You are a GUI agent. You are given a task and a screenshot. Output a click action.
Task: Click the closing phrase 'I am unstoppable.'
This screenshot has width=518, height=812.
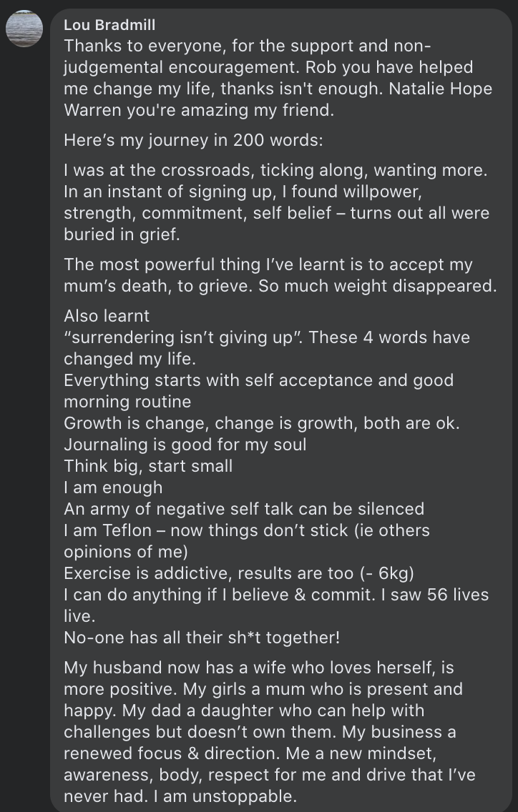tap(225, 796)
